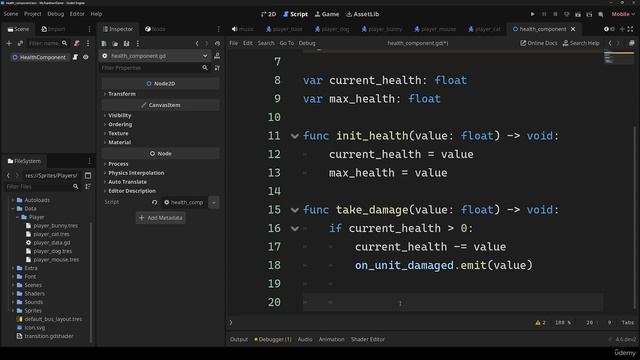This screenshot has width=640, height=360.
Task: Close the health_component scene tab
Action: click(x=573, y=29)
